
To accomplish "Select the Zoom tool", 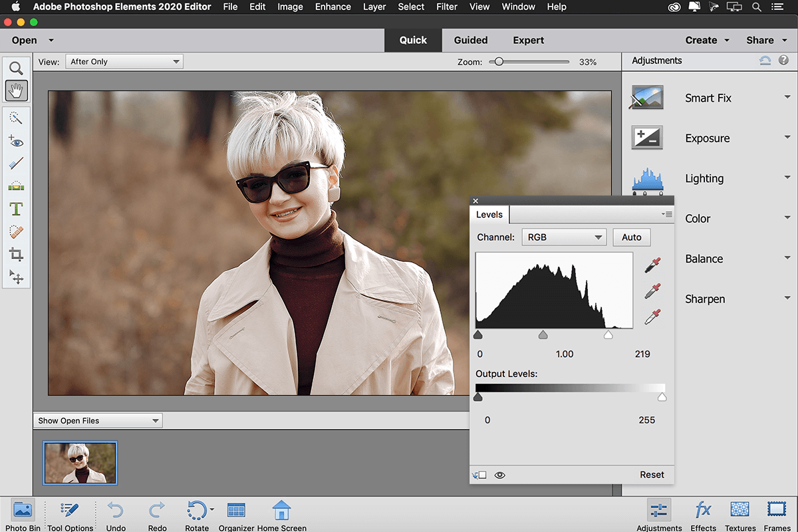I will pos(16,67).
